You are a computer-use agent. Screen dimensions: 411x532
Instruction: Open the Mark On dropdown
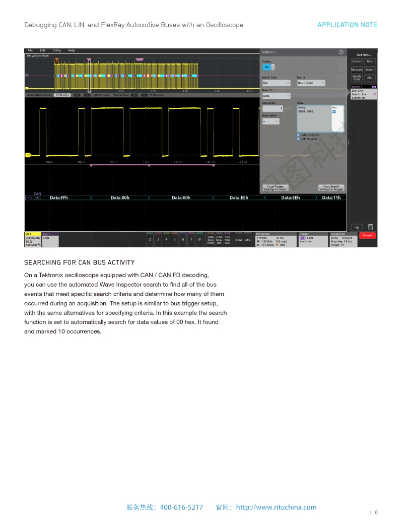pyautogui.click(x=276, y=96)
